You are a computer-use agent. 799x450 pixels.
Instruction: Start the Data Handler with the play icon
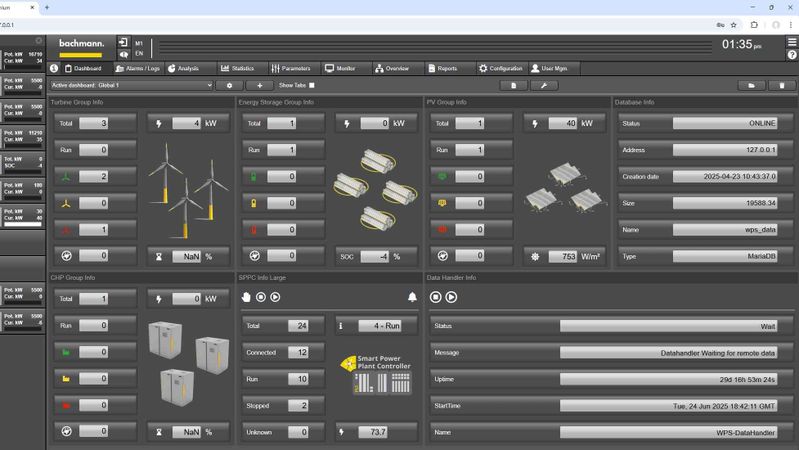[451, 297]
